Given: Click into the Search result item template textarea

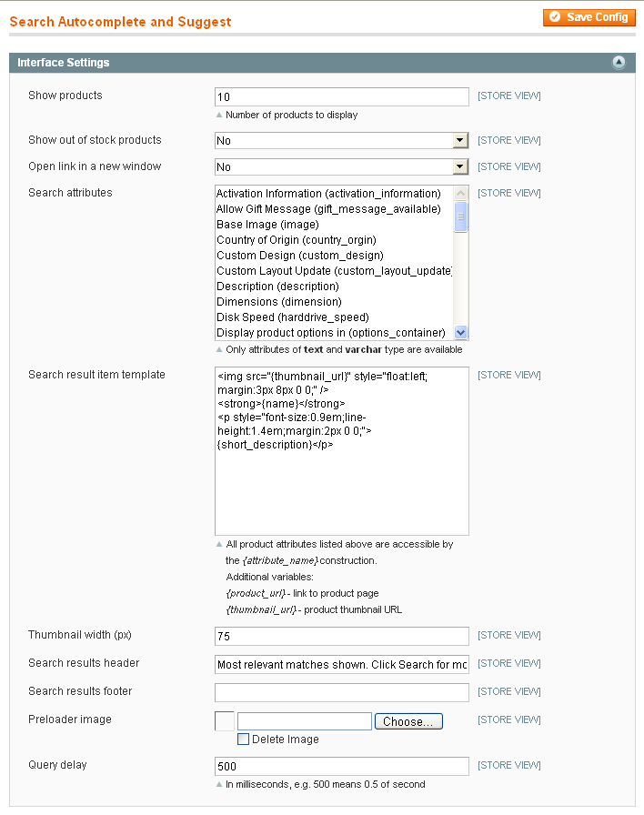Looking at the screenshot, I should click(341, 451).
